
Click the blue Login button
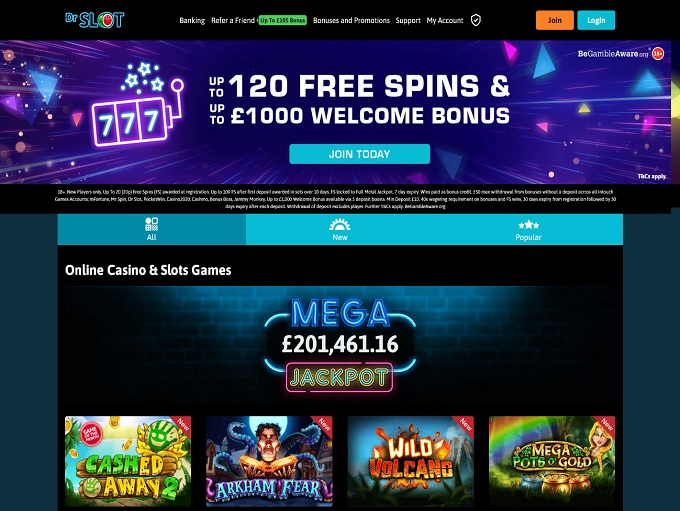(x=596, y=20)
